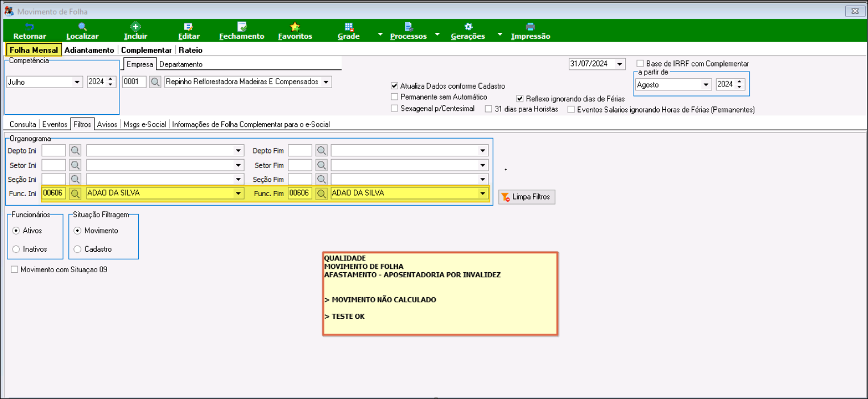Enable Sexagenal p/Centesimal checkbox

pyautogui.click(x=395, y=109)
